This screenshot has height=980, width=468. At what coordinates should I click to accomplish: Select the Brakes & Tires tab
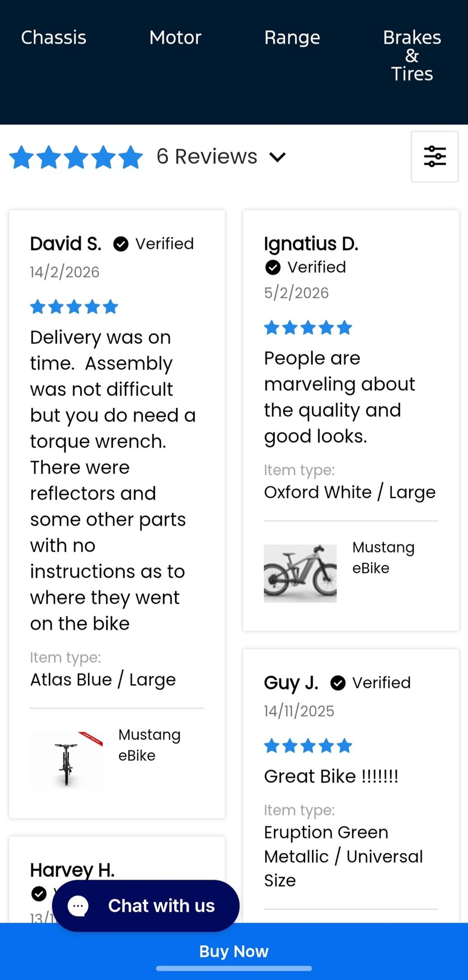pyautogui.click(x=412, y=56)
